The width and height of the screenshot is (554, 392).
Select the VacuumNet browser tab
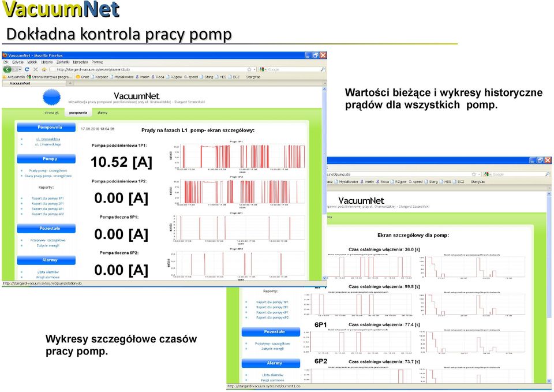(x=34, y=83)
